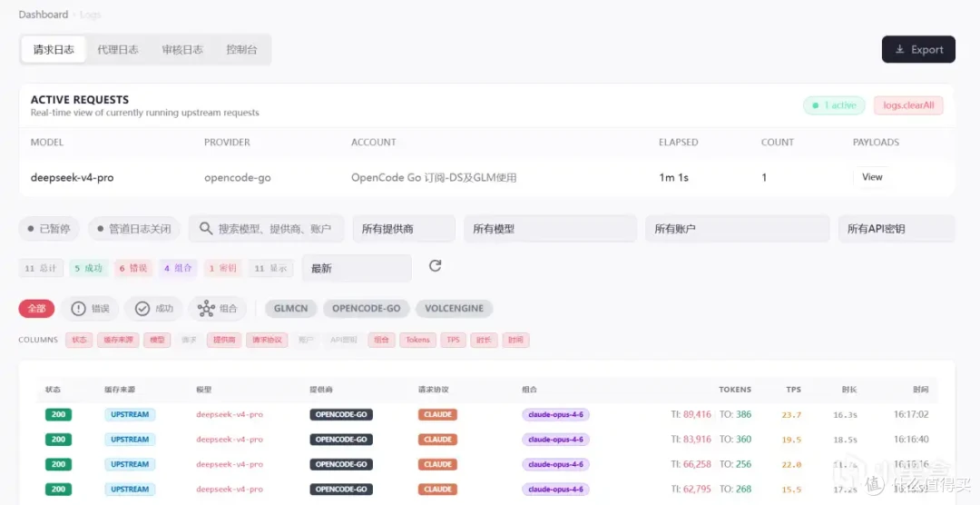The width and height of the screenshot is (980, 505).
Task: Filter by VOLCENGINE provider pill
Action: pyautogui.click(x=455, y=309)
